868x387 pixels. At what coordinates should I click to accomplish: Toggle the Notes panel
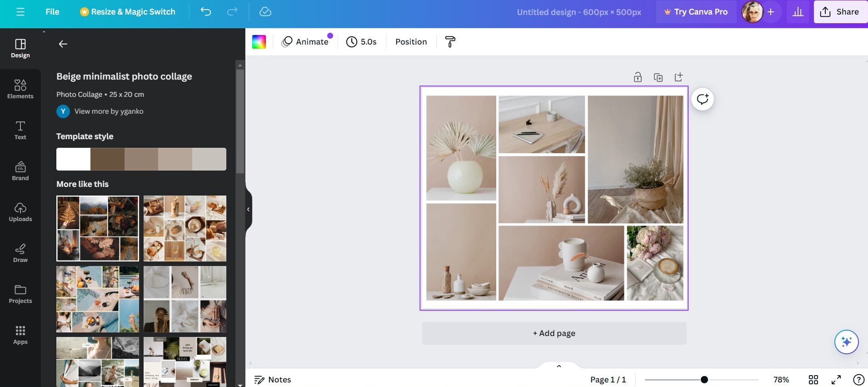[273, 380]
